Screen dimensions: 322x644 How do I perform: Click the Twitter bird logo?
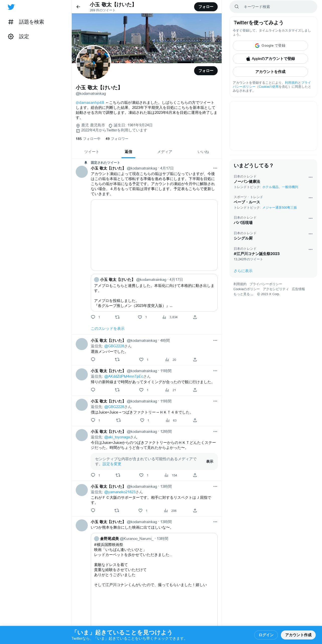point(11,7)
